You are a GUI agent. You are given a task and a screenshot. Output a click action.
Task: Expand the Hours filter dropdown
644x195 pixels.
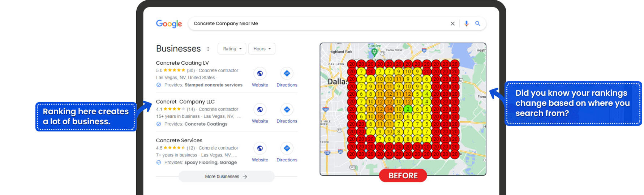[x=262, y=49]
